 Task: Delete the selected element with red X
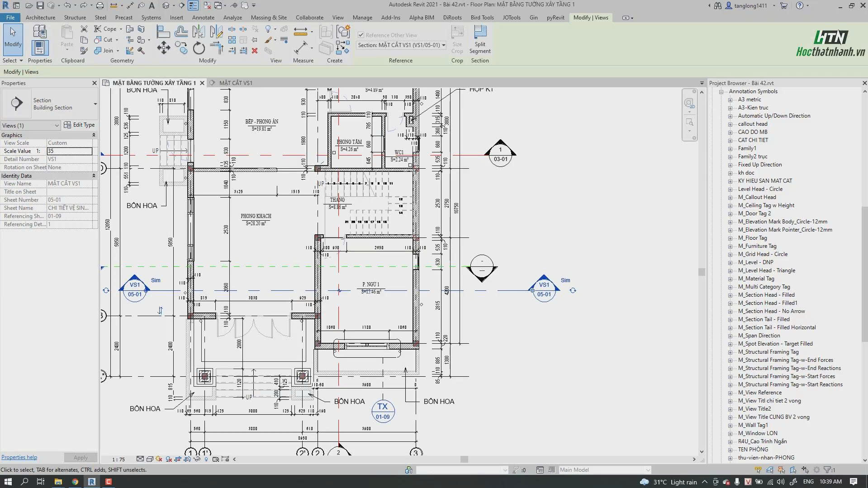255,51
